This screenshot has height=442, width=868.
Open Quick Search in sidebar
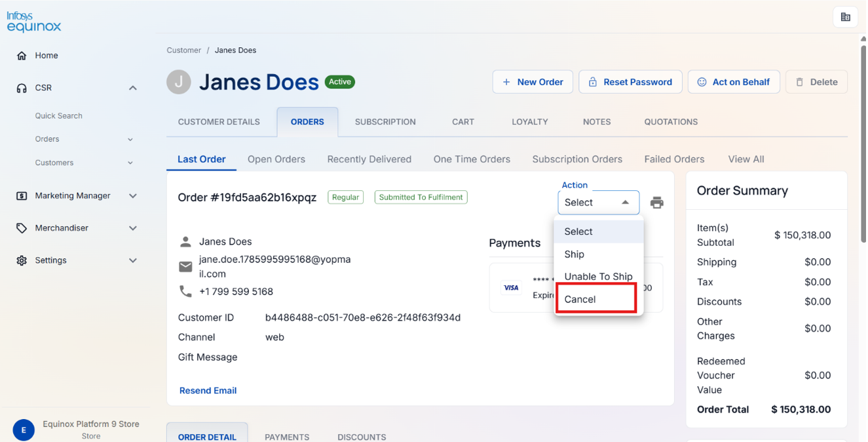point(59,116)
